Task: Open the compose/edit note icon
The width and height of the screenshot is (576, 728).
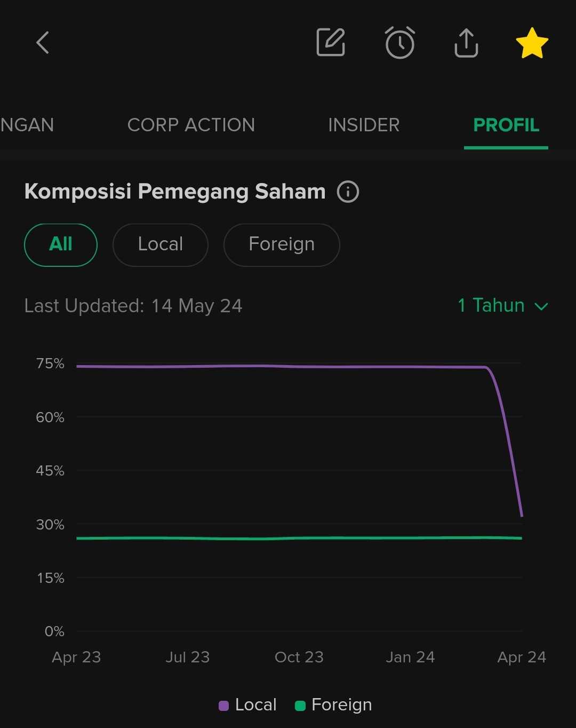Action: [330, 43]
